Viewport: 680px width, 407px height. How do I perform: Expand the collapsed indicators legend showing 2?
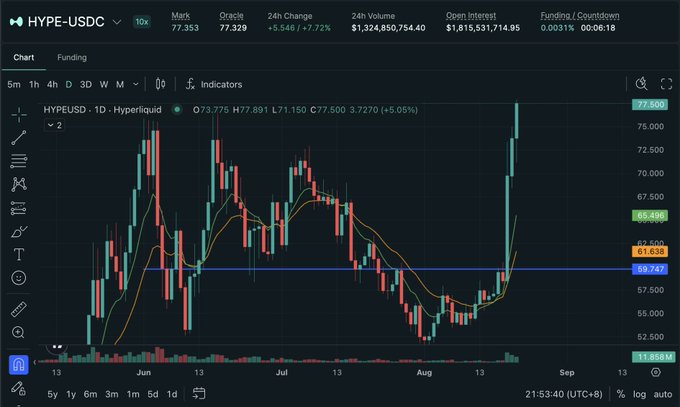tap(55, 125)
